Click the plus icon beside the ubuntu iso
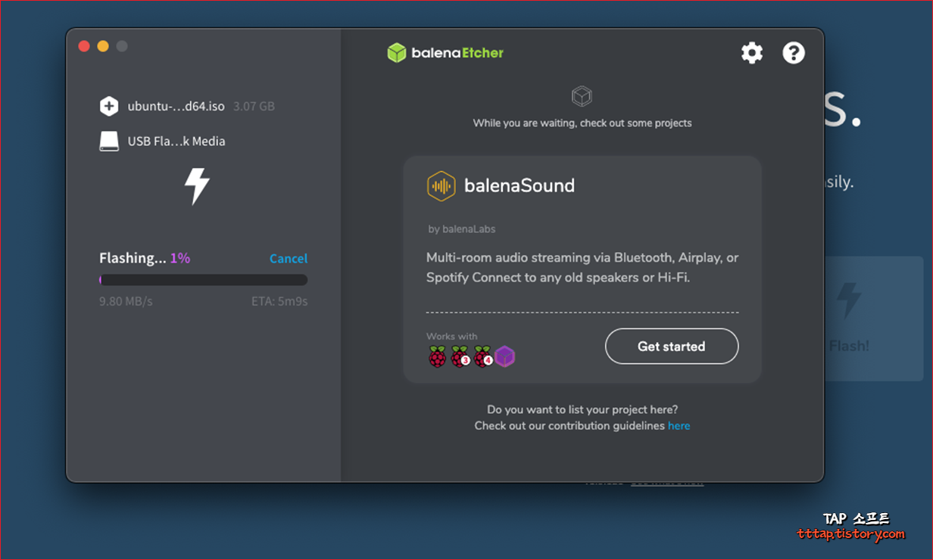This screenshot has height=560, width=933. 109,106
